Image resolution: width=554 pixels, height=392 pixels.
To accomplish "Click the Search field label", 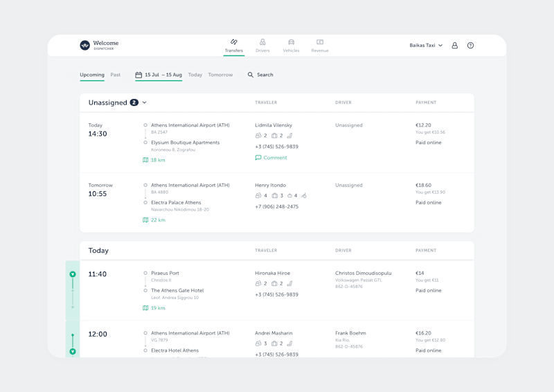I will [x=265, y=75].
